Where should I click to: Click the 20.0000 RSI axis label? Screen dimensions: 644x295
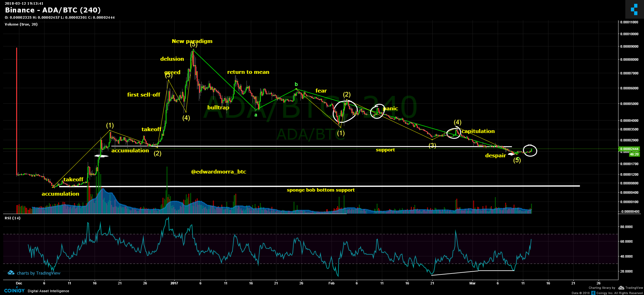coord(627,271)
